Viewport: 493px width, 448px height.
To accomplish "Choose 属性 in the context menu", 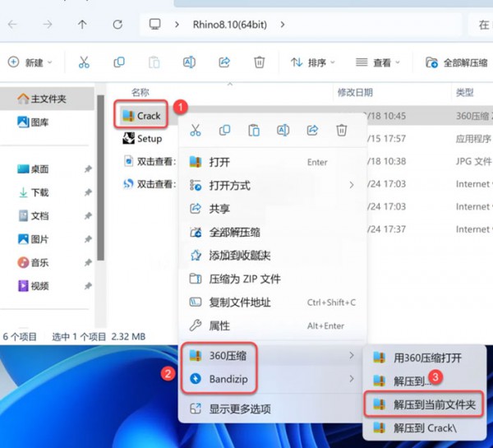I will tap(272, 326).
